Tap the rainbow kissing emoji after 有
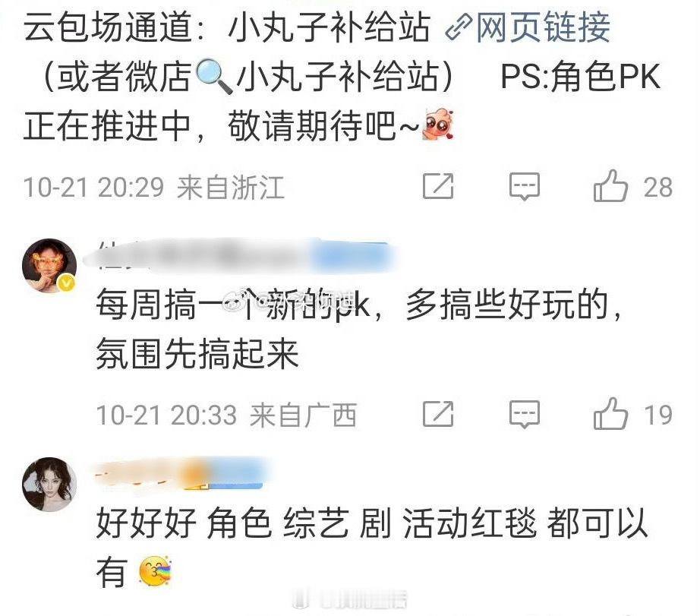The image size is (700, 616). [x=155, y=571]
